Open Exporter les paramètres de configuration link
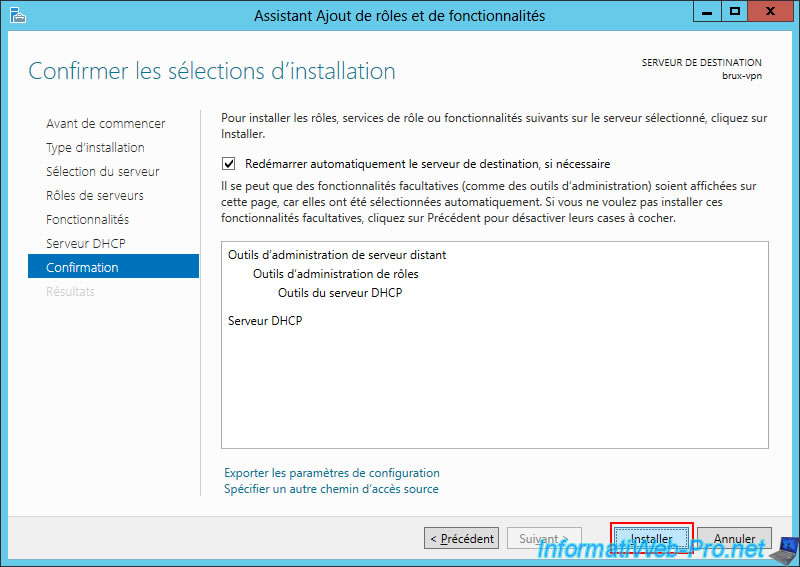The width and height of the screenshot is (800, 567). tap(332, 473)
